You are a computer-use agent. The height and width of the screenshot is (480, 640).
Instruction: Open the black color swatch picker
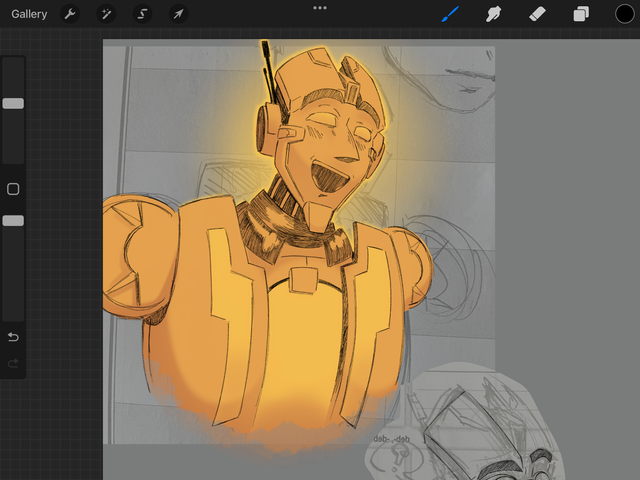click(624, 14)
